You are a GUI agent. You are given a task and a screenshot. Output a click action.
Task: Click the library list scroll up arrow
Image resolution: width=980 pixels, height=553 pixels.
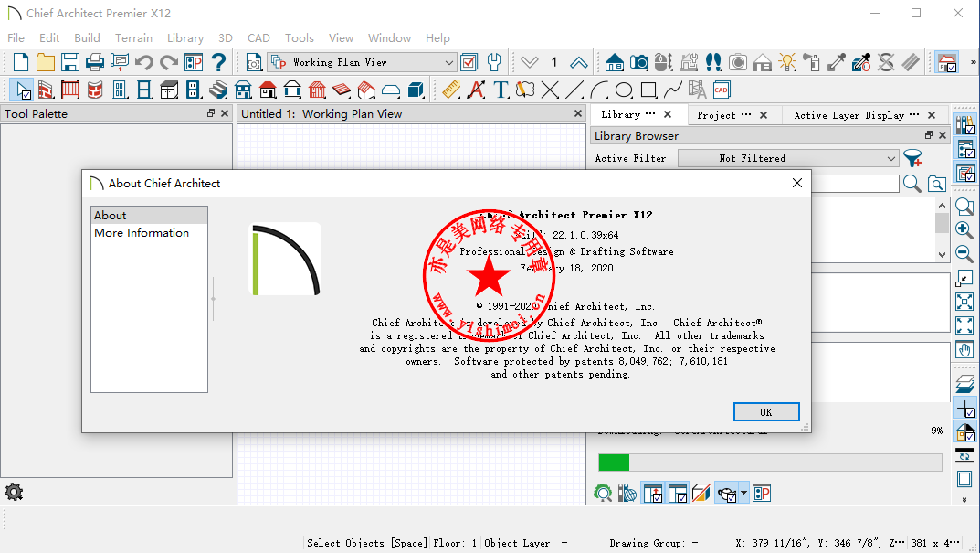(942, 205)
